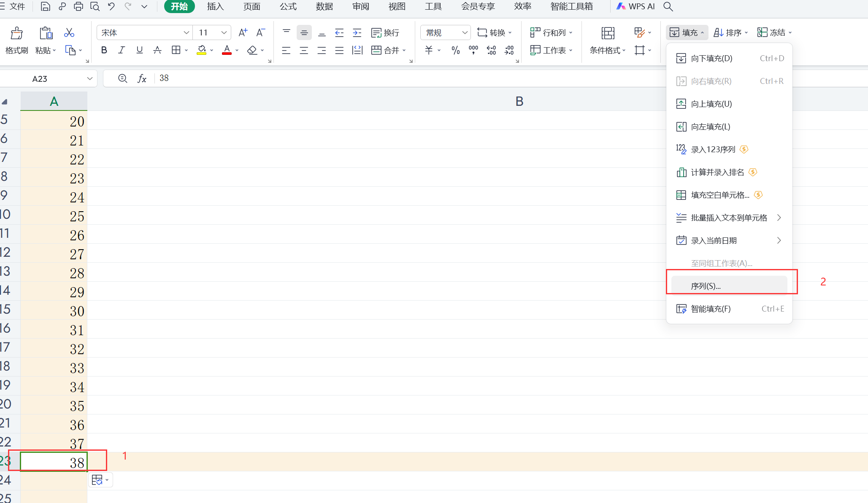Open the number format dropdown

point(464,32)
